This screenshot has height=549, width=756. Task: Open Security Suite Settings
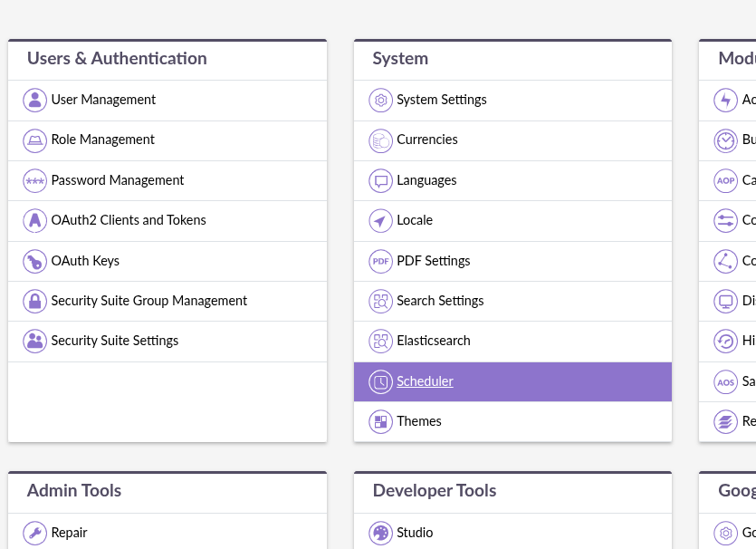coord(115,341)
